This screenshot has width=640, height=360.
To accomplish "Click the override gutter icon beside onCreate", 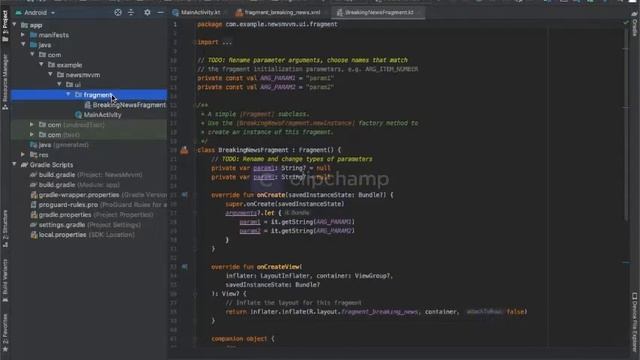I will pos(184,195).
